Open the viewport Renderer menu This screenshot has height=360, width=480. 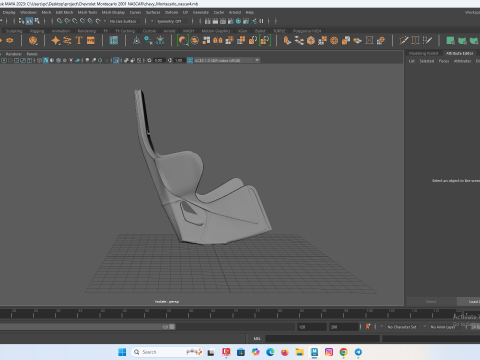[x=13, y=54]
